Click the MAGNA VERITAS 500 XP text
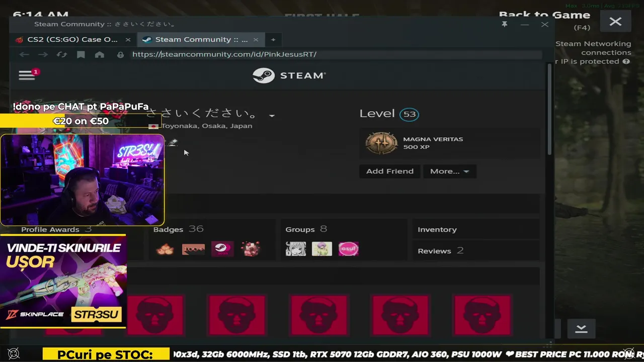Screen dimensions: 644x362 [x=433, y=143]
